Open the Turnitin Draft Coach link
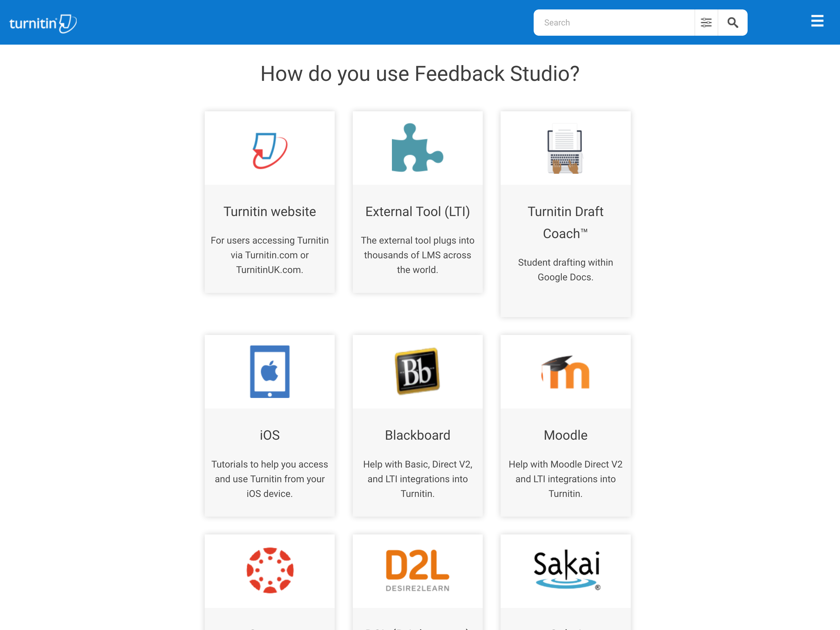 coord(565,222)
